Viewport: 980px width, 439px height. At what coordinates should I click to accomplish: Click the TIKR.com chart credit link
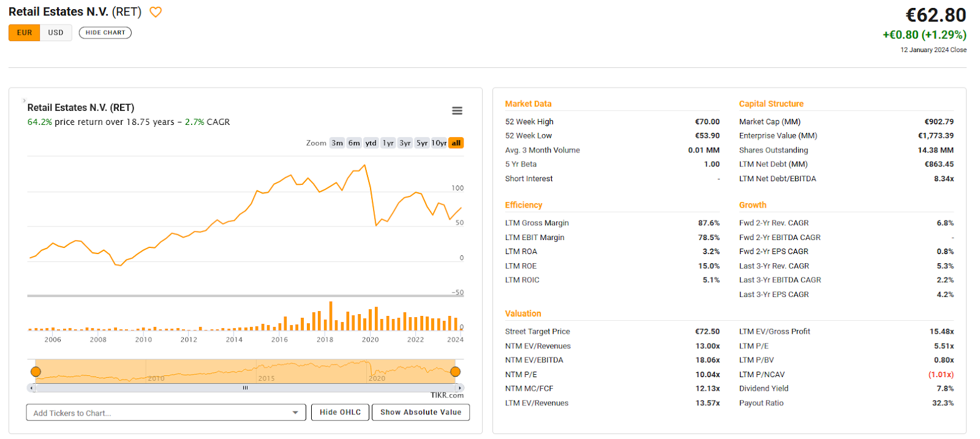pos(447,396)
